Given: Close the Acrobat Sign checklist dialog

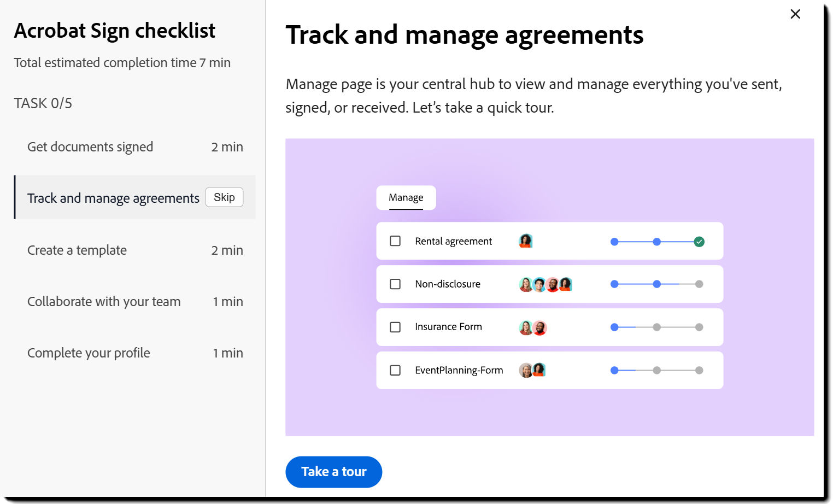Looking at the screenshot, I should point(795,14).
